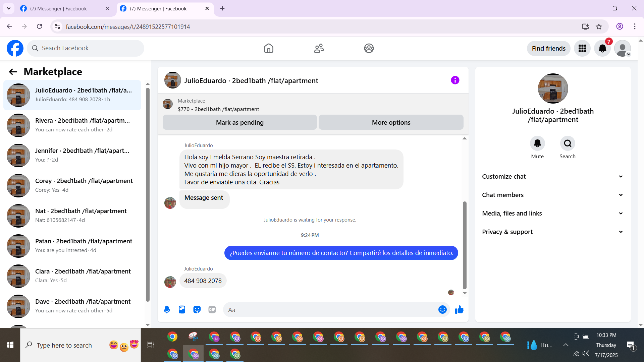Expand the Media, files and links section
This screenshot has width=644, height=362.
click(553, 214)
